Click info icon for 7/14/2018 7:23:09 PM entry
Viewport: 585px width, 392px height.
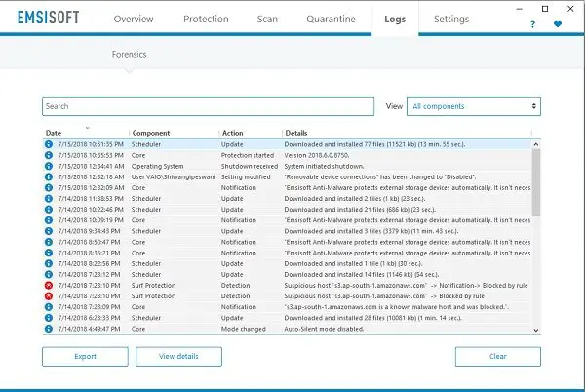(x=49, y=307)
